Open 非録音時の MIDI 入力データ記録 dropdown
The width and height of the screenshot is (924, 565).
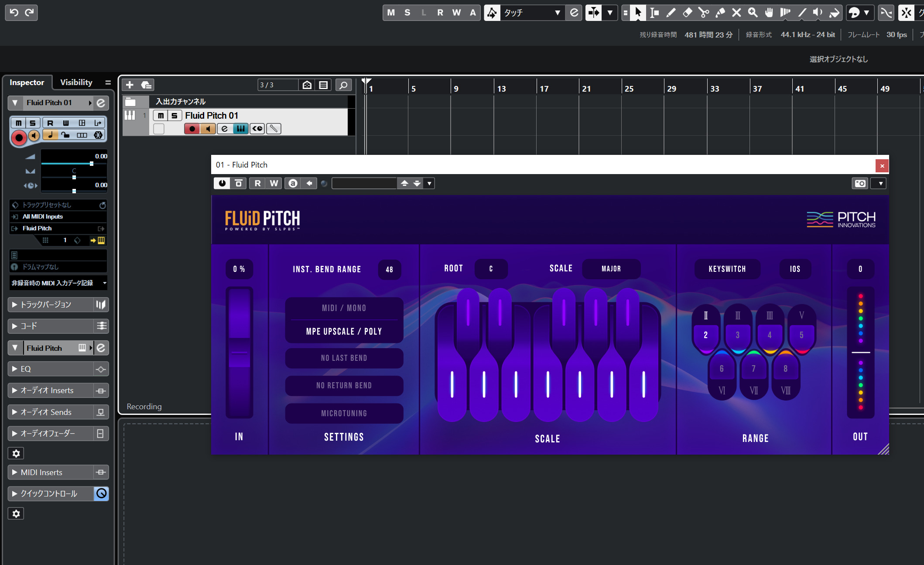tap(58, 283)
